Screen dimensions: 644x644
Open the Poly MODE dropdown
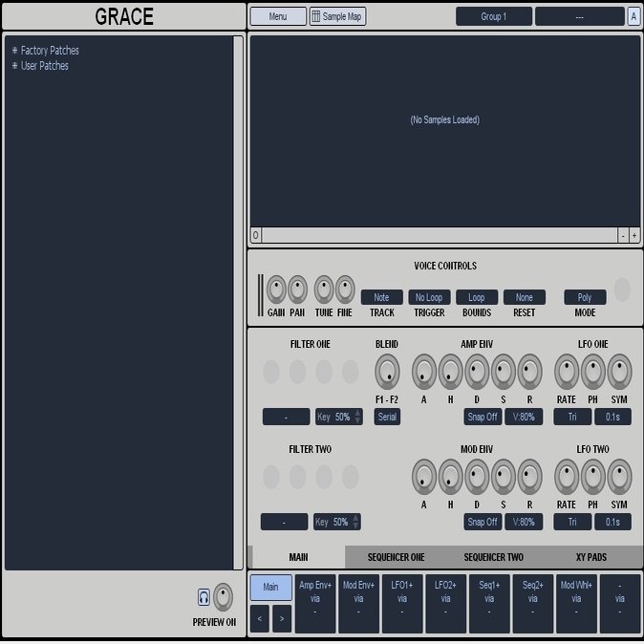[585, 297]
